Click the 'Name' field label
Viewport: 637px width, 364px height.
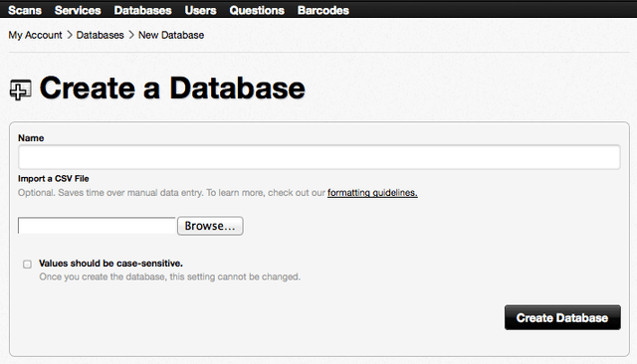pyautogui.click(x=31, y=138)
